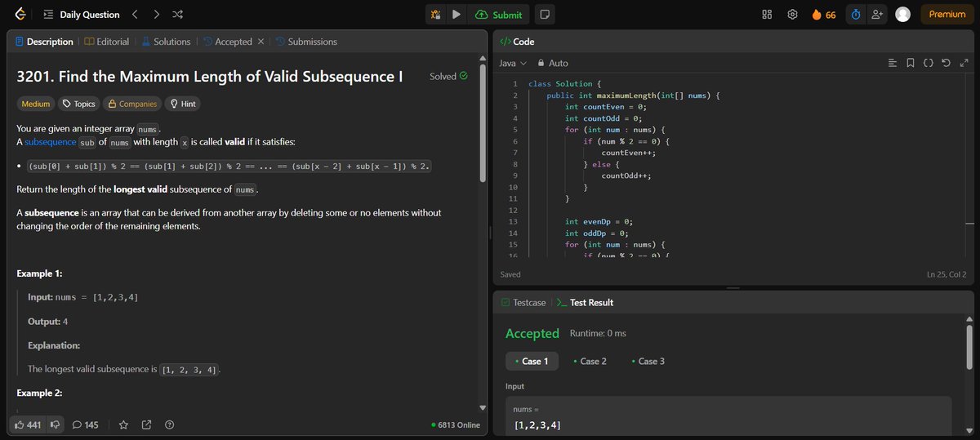Image resolution: width=980 pixels, height=440 pixels.
Task: Go to previous question arrow
Action: (x=136, y=15)
